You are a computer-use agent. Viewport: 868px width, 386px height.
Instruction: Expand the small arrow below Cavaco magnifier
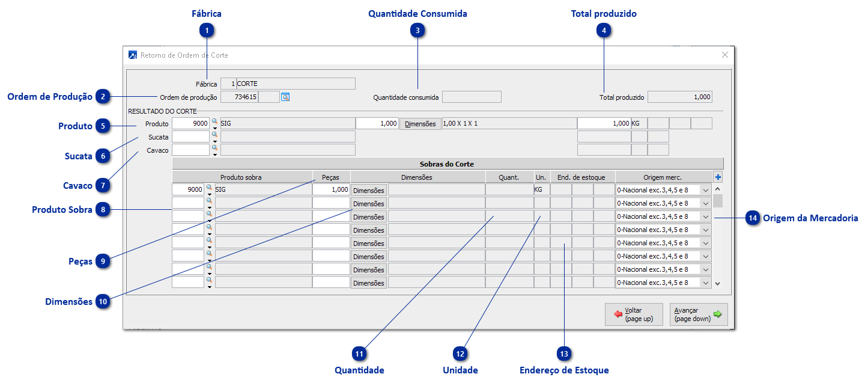coord(214,155)
